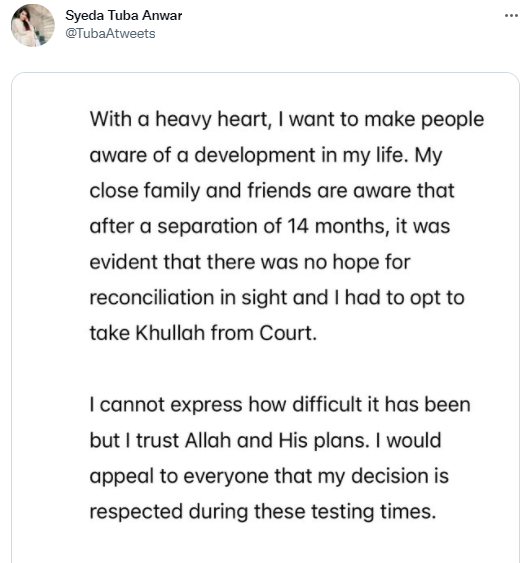Click the line starting 'With a heavy heart'
531x563 pixels.
click(x=287, y=120)
